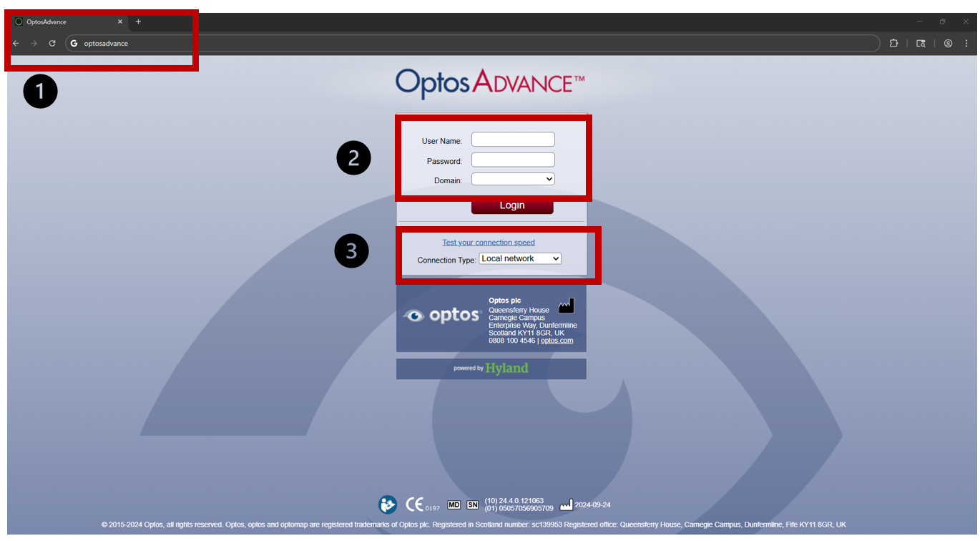
Task: Click the Hyland logo at the bottom
Action: 506,368
